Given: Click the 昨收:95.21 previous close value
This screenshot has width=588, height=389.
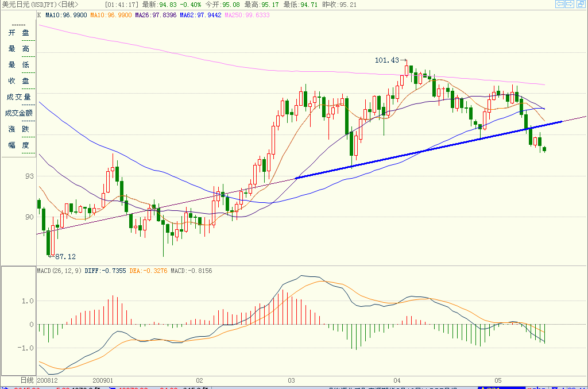Looking at the screenshot, I should tap(339, 5).
